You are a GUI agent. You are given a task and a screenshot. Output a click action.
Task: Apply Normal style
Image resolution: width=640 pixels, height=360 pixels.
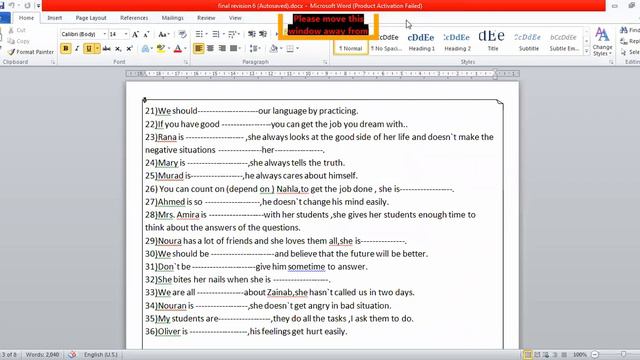[350, 41]
